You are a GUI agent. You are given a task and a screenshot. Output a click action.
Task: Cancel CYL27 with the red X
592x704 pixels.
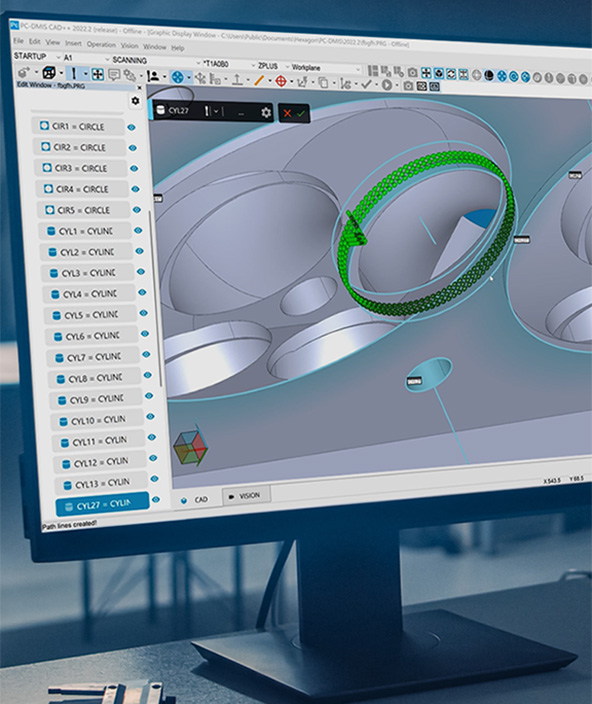point(288,114)
